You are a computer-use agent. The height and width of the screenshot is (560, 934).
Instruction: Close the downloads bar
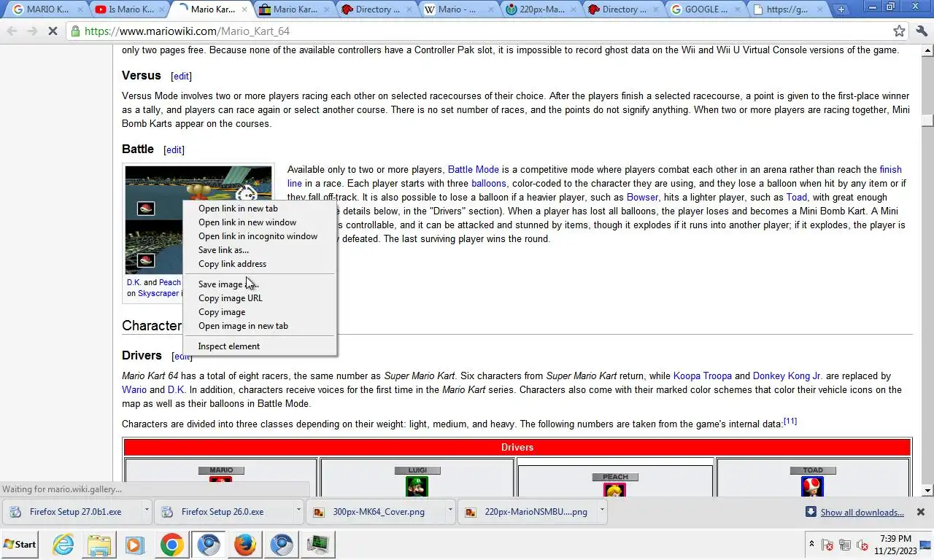click(x=921, y=512)
